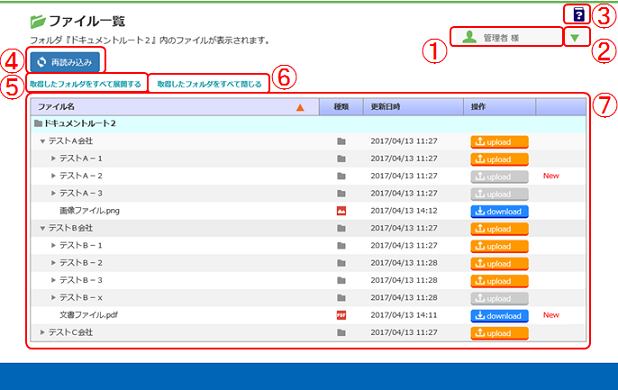Image resolution: width=618 pixels, height=390 pixels.
Task: Click the 更新日時 column header
Action: pyautogui.click(x=413, y=107)
